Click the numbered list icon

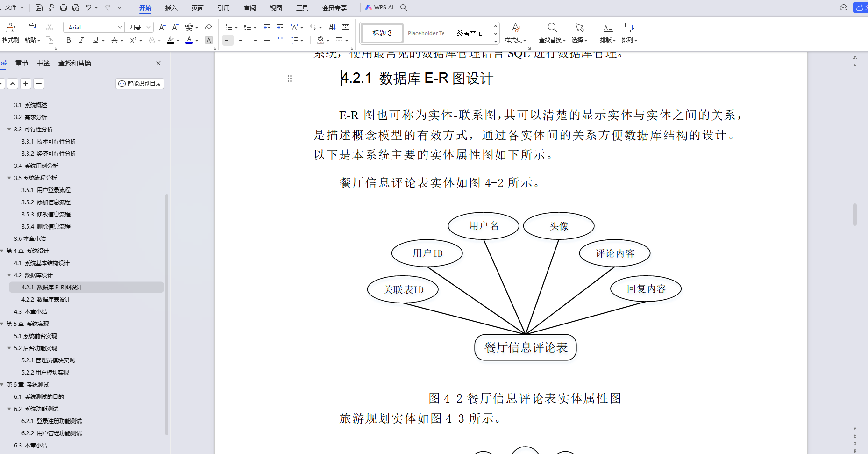248,27
